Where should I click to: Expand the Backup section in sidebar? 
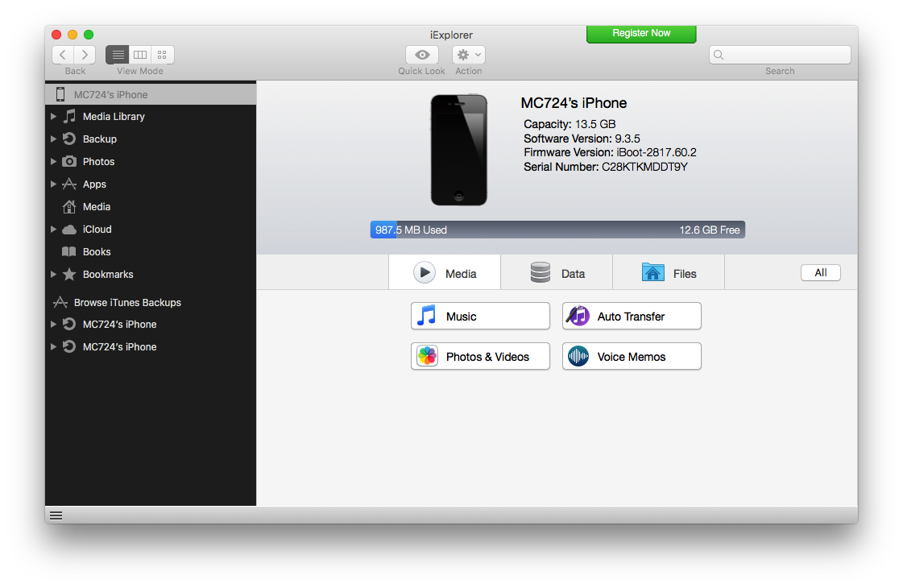pos(53,139)
